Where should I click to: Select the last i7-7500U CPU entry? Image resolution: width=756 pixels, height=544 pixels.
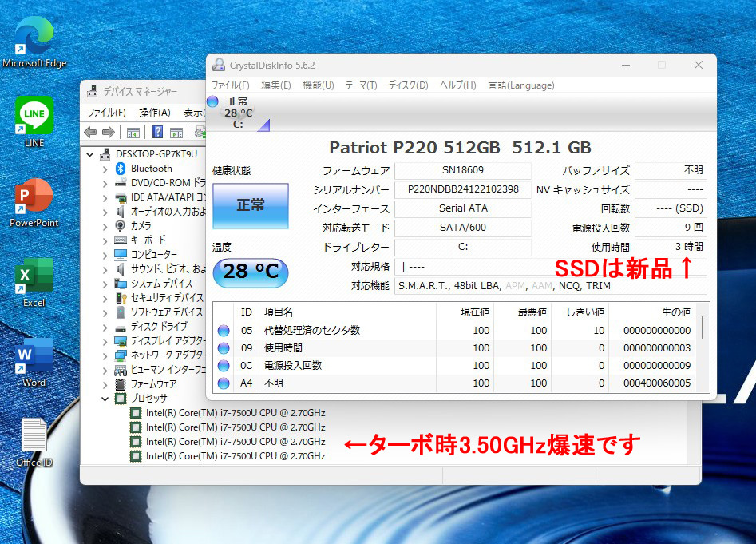[236, 456]
